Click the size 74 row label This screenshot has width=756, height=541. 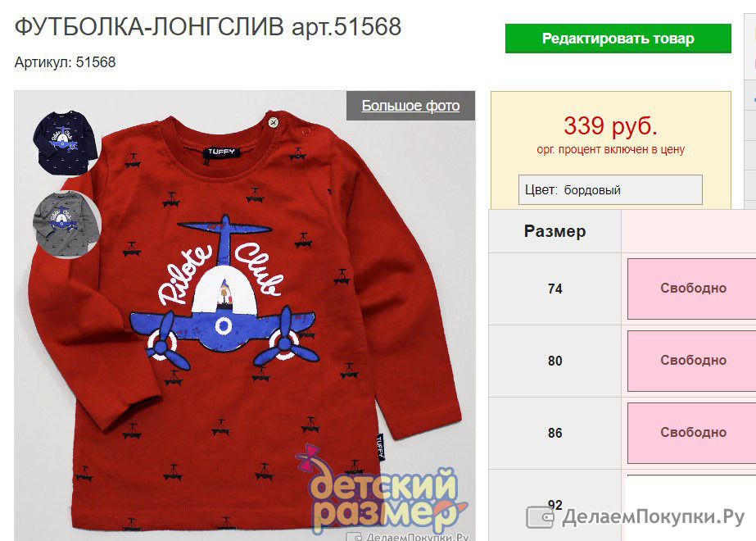(555, 289)
